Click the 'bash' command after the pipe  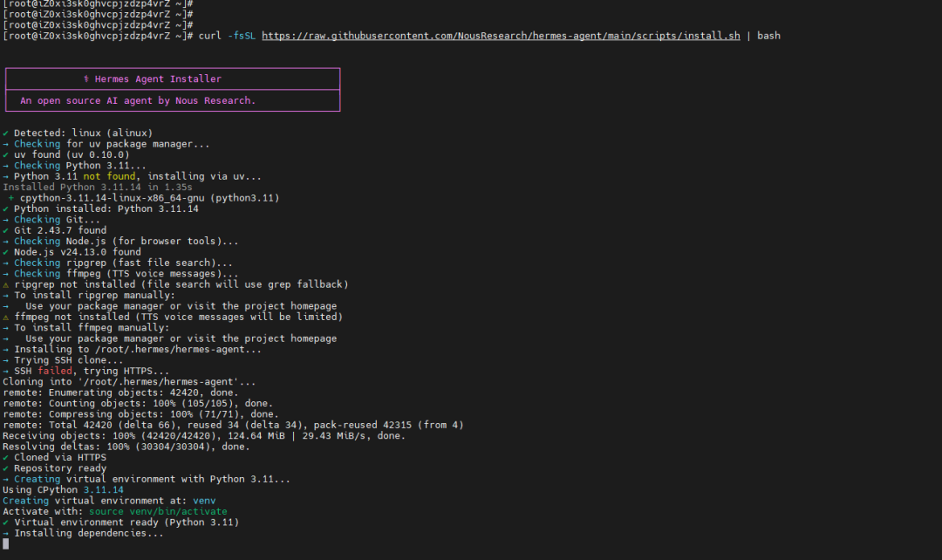[768, 36]
